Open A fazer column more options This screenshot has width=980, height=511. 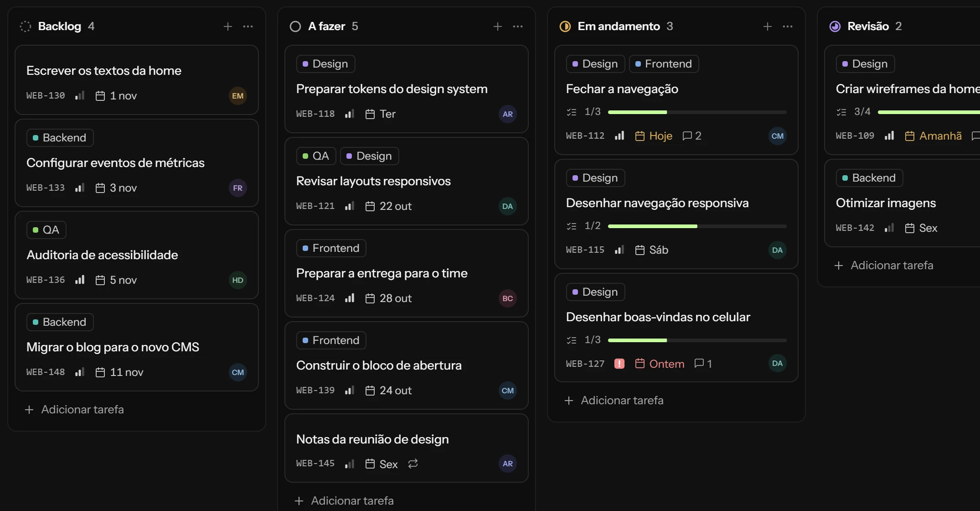[x=518, y=26]
